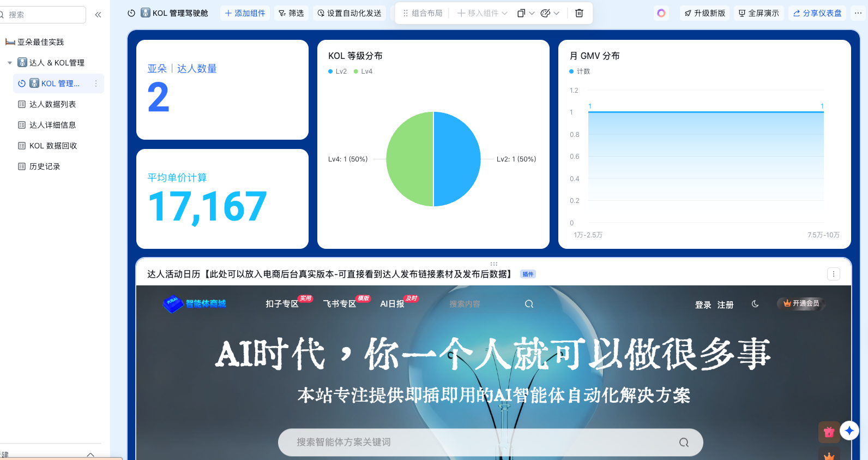This screenshot has height=460, width=868.
Task: Click 组合布局 in floating toolbar
Action: [423, 13]
